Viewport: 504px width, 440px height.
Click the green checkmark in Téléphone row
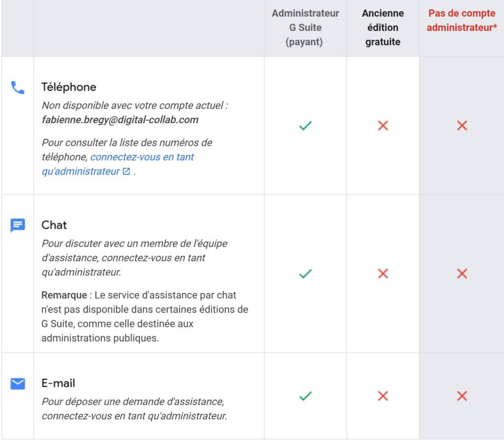[305, 126]
